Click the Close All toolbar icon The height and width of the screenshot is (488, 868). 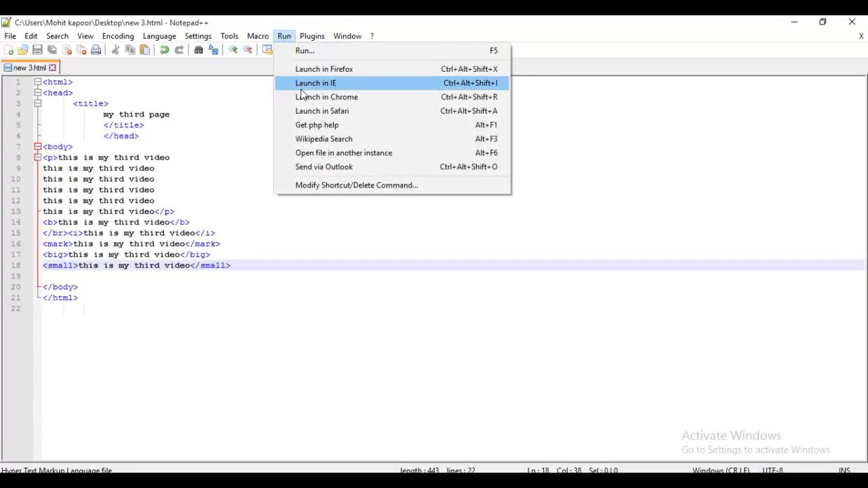[x=81, y=50]
